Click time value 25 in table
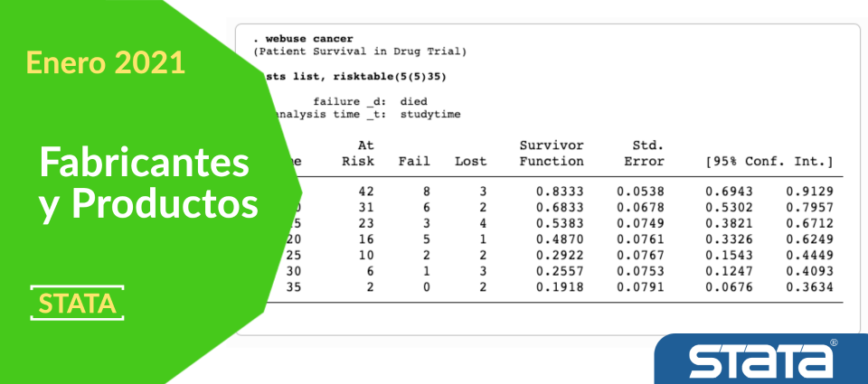 pyautogui.click(x=294, y=256)
